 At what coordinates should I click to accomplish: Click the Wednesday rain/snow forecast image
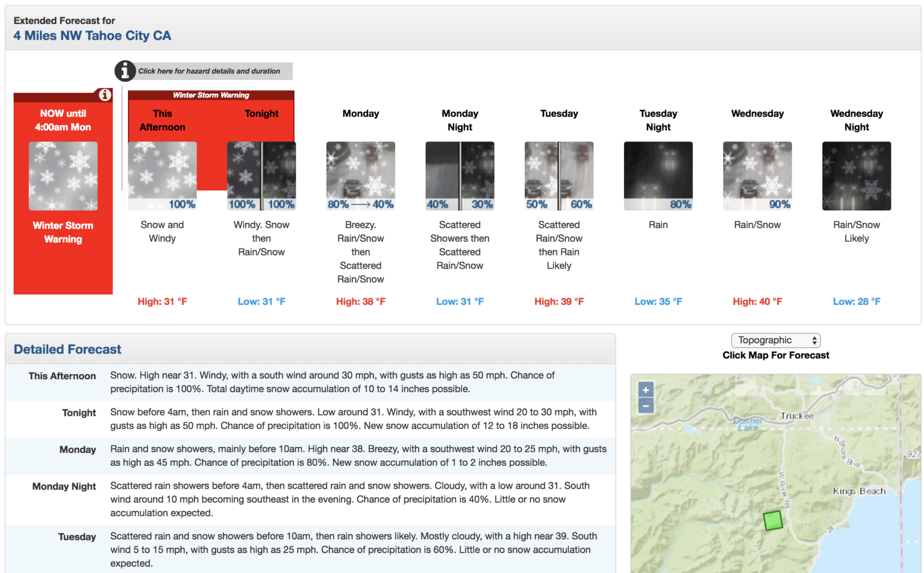click(x=757, y=176)
